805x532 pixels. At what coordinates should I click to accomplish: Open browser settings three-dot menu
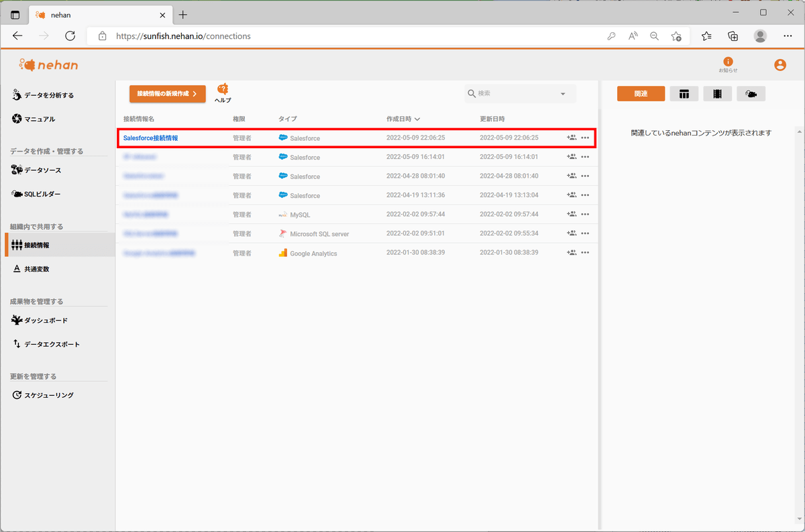[x=788, y=36]
